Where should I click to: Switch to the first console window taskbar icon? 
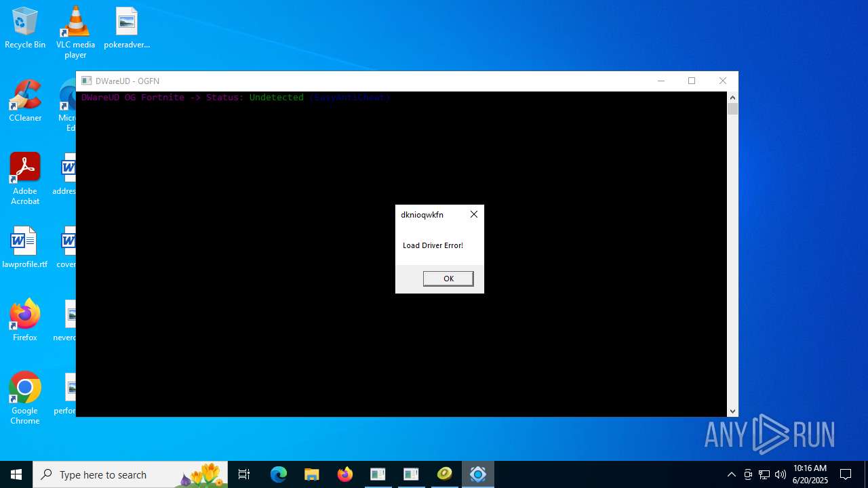[378, 474]
